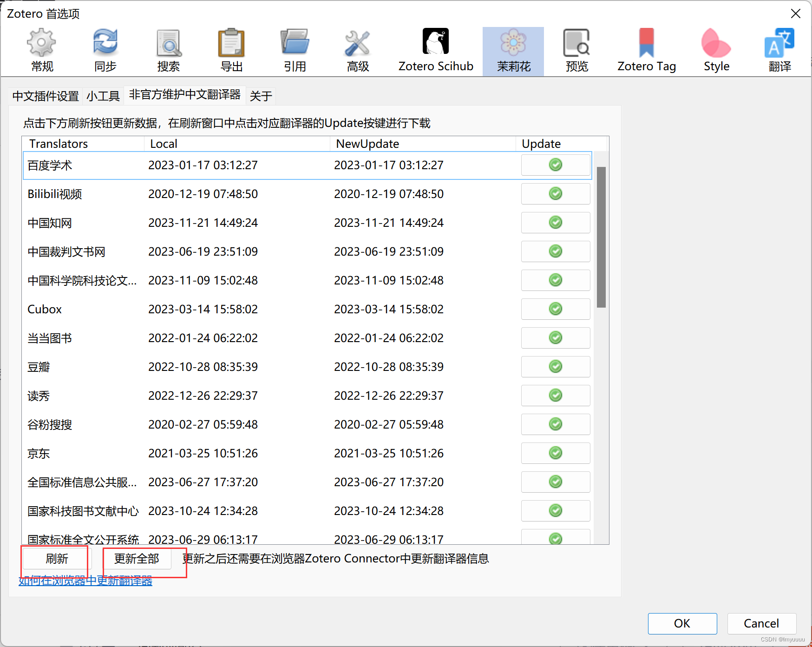Click the update button for 中国裁判文书网
This screenshot has height=647, width=812.
pyautogui.click(x=556, y=251)
